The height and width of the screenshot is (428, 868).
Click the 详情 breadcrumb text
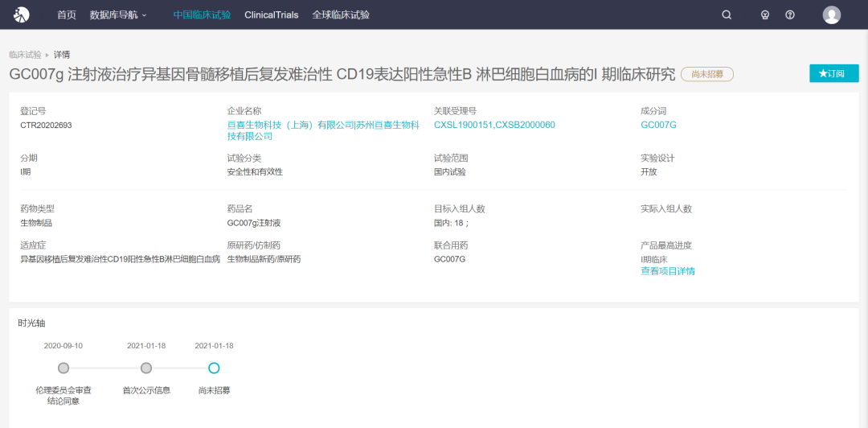pyautogui.click(x=61, y=55)
